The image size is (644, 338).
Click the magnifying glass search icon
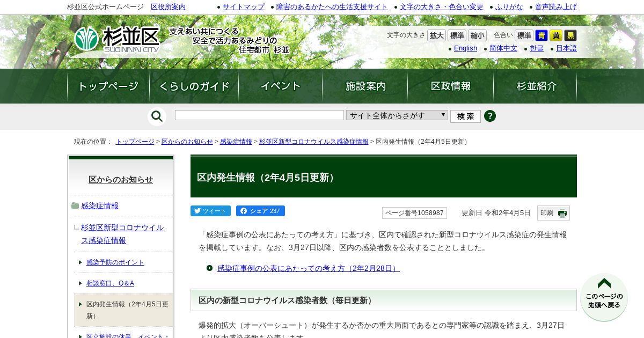[157, 116]
